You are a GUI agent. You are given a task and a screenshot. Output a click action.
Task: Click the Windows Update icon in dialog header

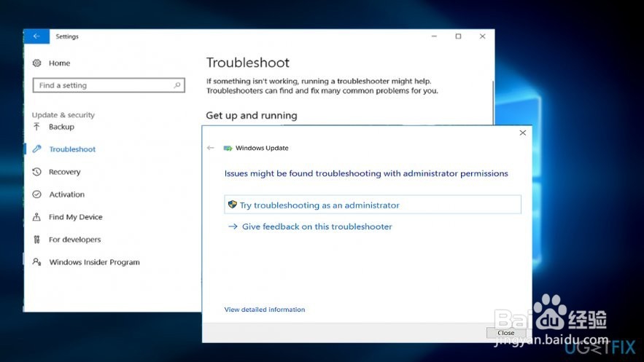point(228,148)
